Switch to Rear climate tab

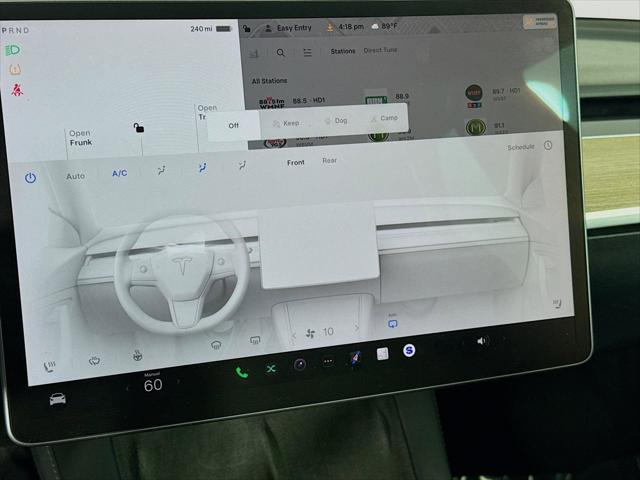329,160
